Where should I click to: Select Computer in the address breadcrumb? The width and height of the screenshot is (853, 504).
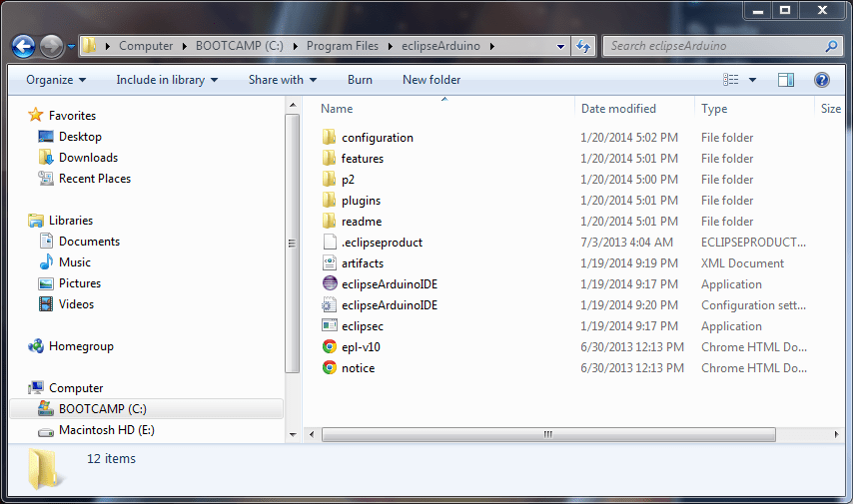[146, 46]
